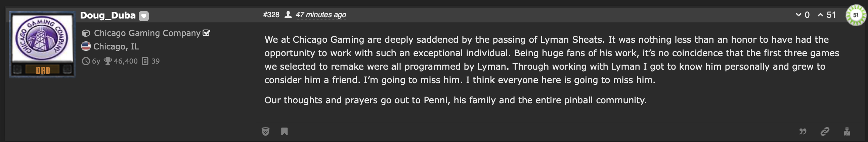Open post permalink #328
The width and height of the screenshot is (868, 142).
pyautogui.click(x=271, y=14)
